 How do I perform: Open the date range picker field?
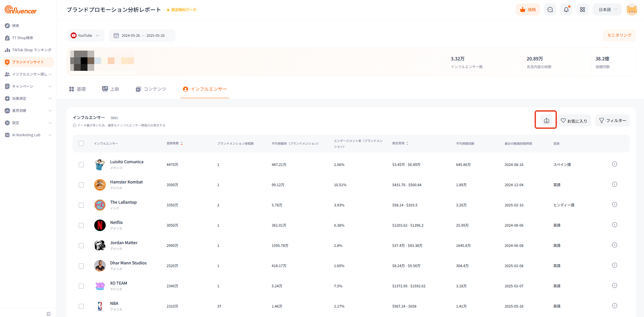(142, 35)
